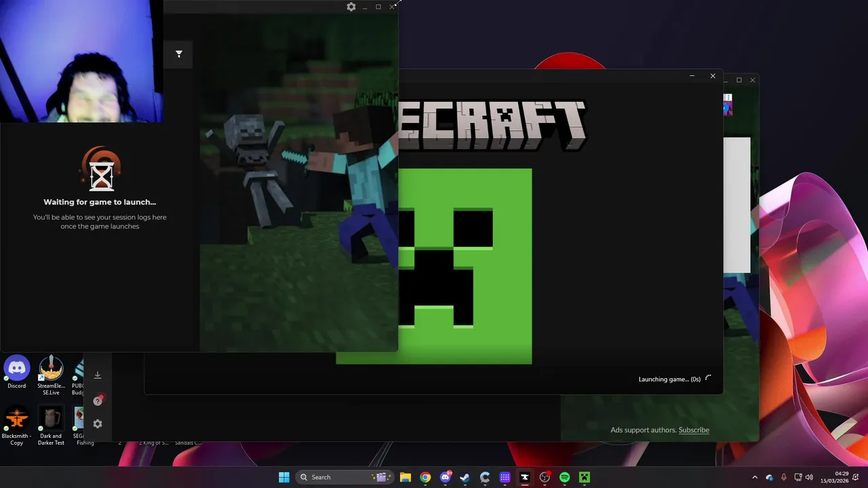
Task: Click the Windows Start button
Action: coord(284,477)
